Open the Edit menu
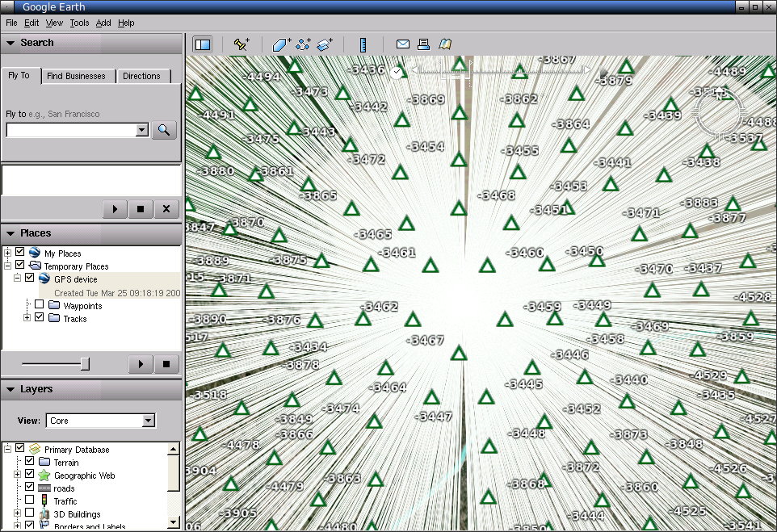The image size is (777, 532). pos(31,23)
